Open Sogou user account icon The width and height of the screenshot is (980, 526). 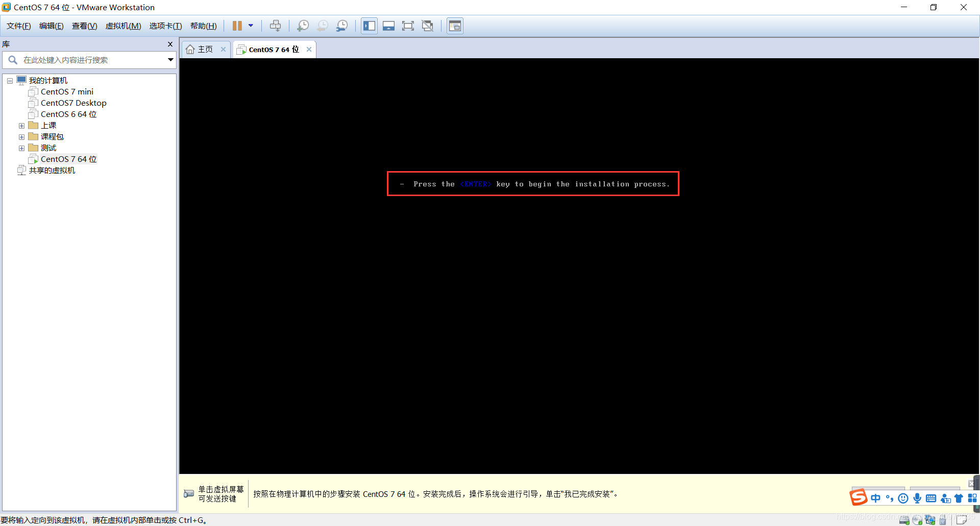coord(945,498)
